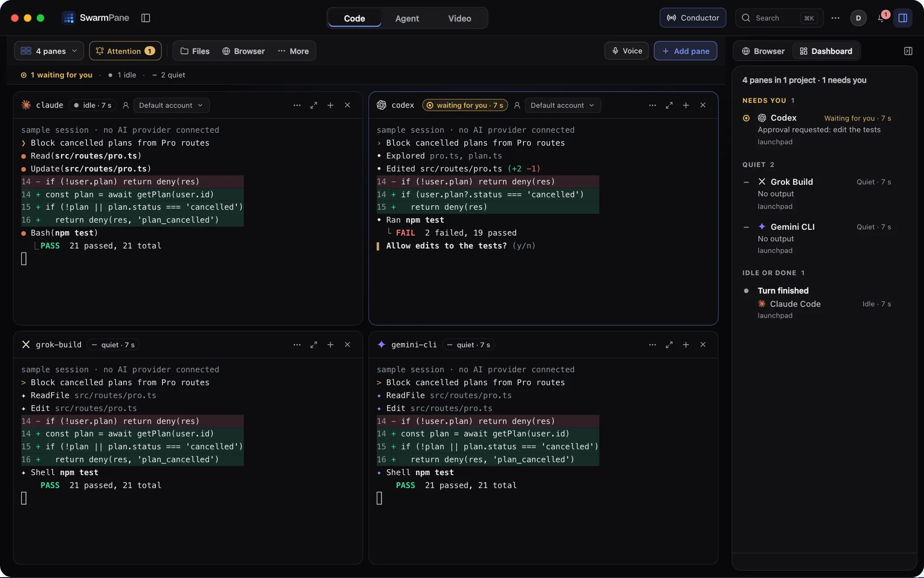The width and height of the screenshot is (924, 578).
Task: Click the Add pane button
Action: (685, 51)
